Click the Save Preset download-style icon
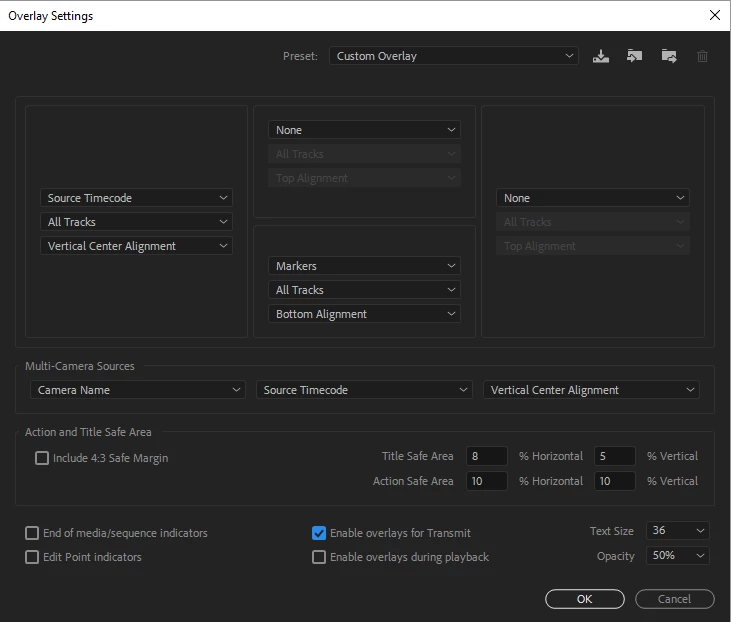This screenshot has width=731, height=622. click(x=600, y=56)
